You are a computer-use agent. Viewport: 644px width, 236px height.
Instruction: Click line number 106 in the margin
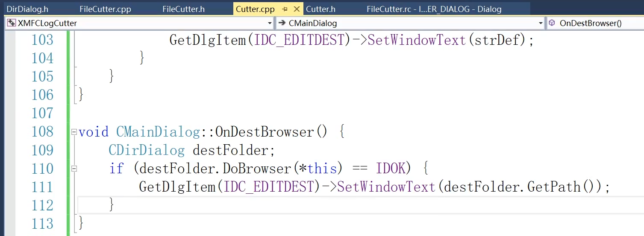pyautogui.click(x=42, y=95)
